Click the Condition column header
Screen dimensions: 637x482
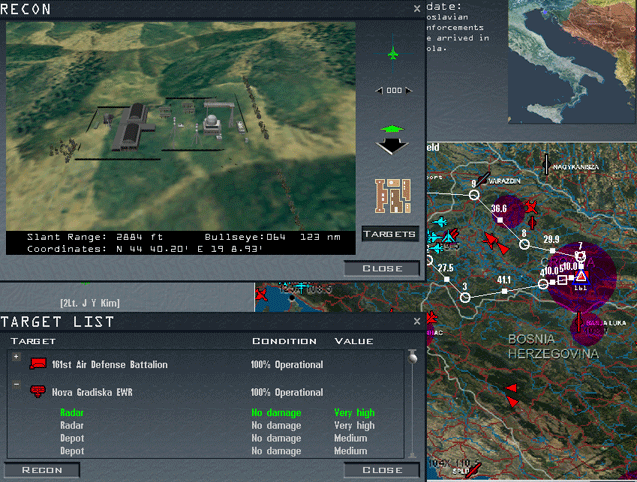coord(284,341)
